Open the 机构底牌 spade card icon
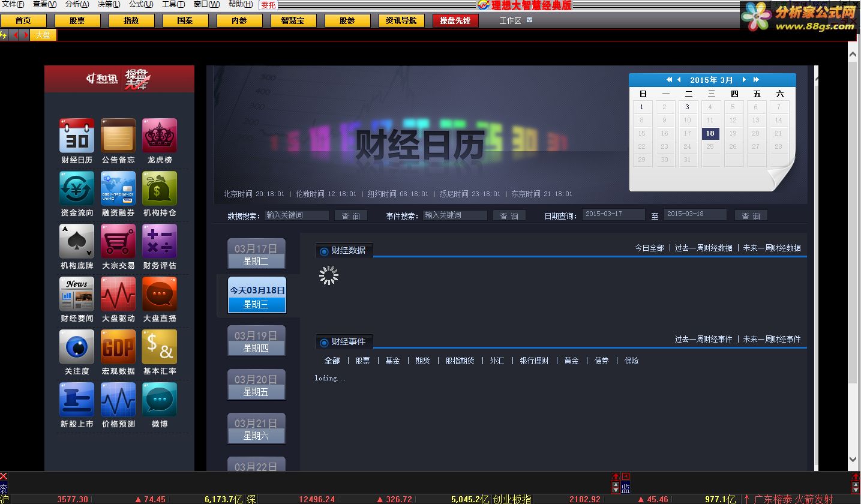Viewport: 861px width, 504px height. [77, 241]
